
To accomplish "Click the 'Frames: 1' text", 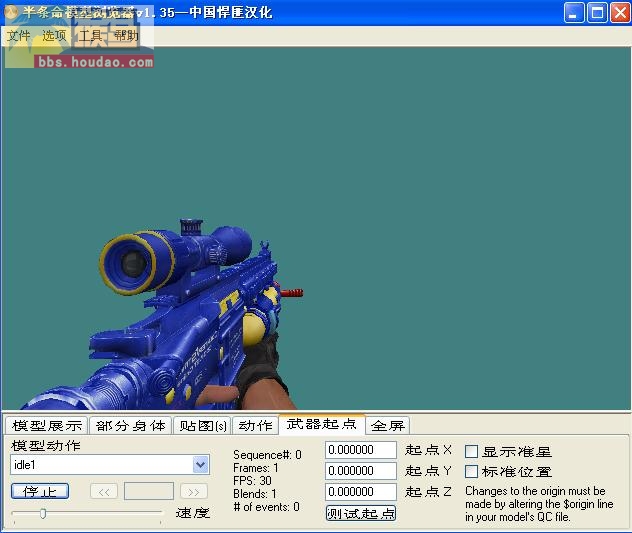I will point(256,468).
